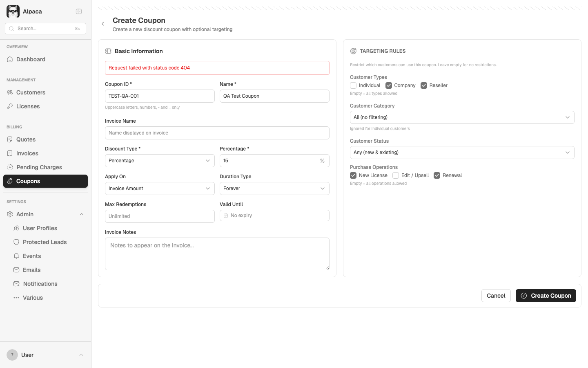Open the Discount Type dropdown
Screen dimensions: 588x368
[160, 161]
